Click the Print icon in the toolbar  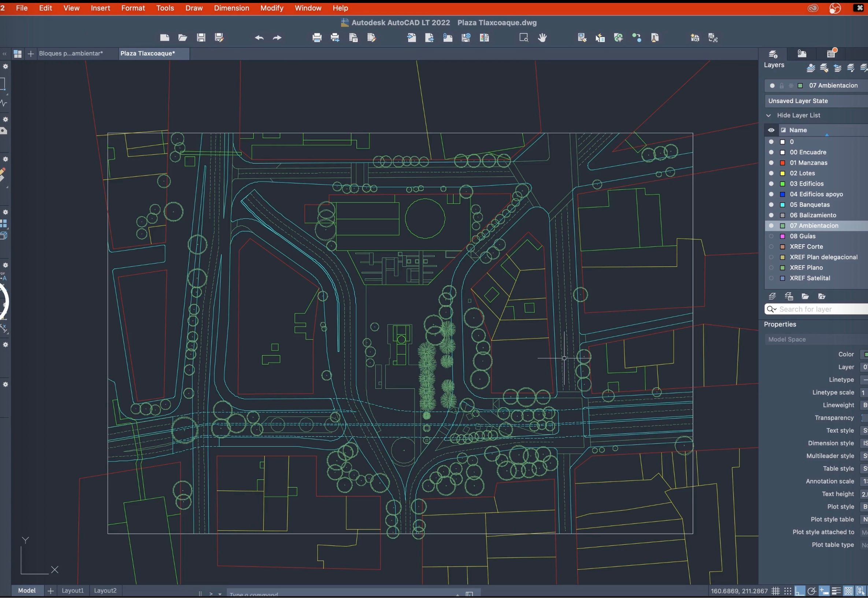point(317,37)
